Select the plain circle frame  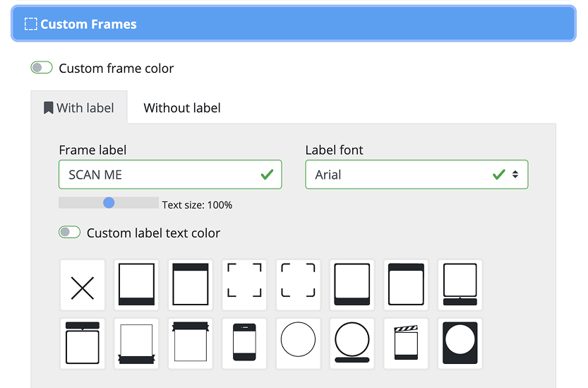click(298, 343)
